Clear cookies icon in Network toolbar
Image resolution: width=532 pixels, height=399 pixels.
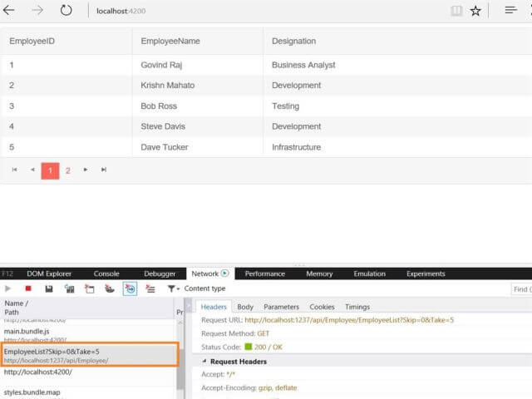(x=109, y=288)
